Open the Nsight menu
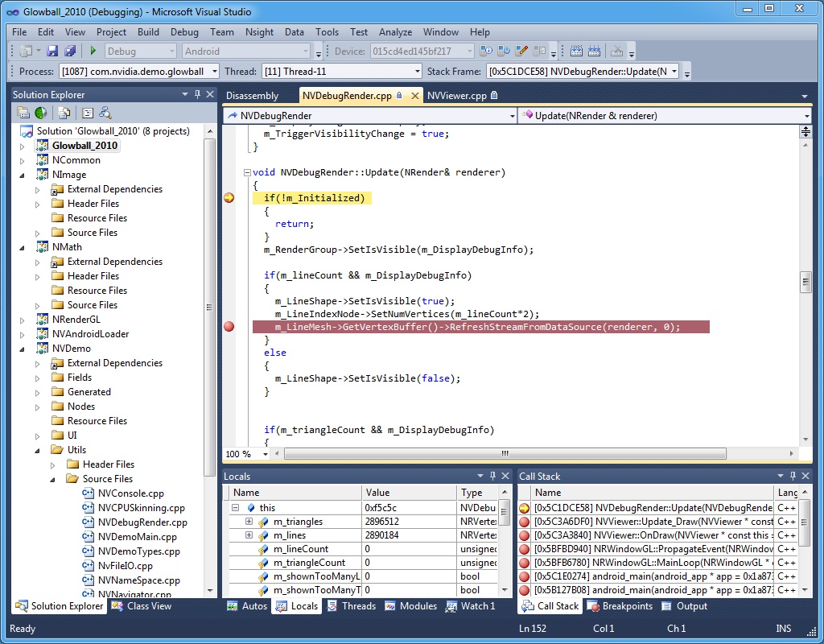This screenshot has width=824, height=644. [x=259, y=32]
